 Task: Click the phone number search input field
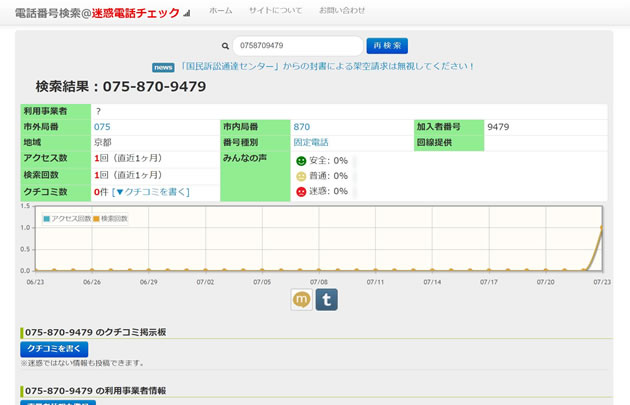pos(298,46)
